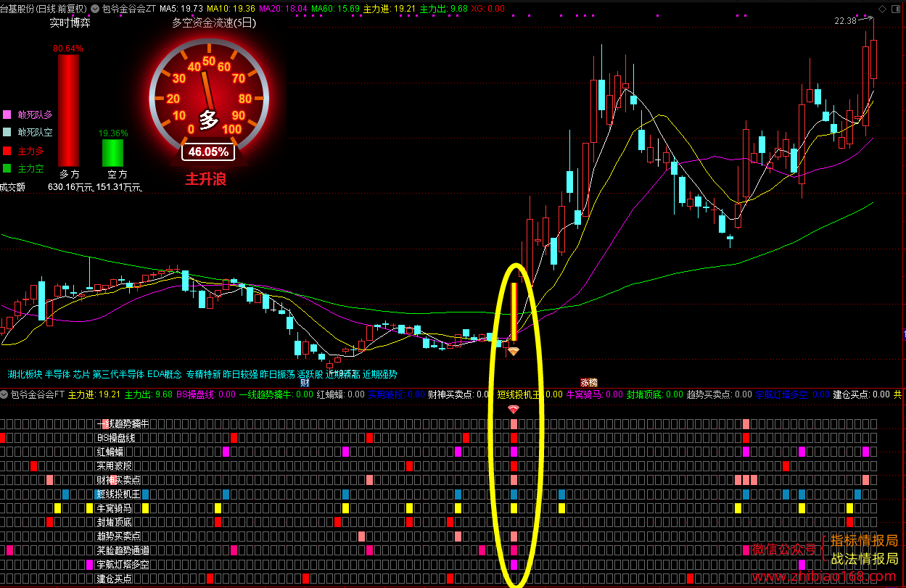Image resolution: width=906 pixels, height=588 pixels.
Task: Click the 630.16万元 amount
Action: 70,186
